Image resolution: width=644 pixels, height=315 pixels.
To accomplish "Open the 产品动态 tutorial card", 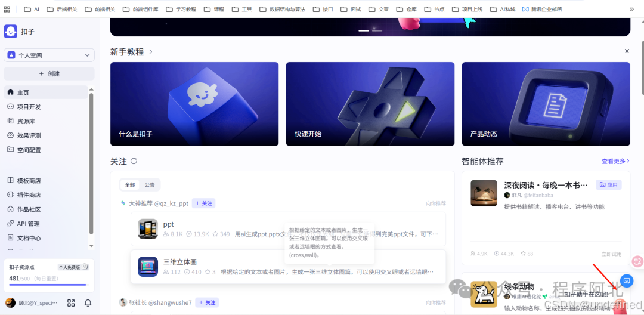I will coord(546,104).
